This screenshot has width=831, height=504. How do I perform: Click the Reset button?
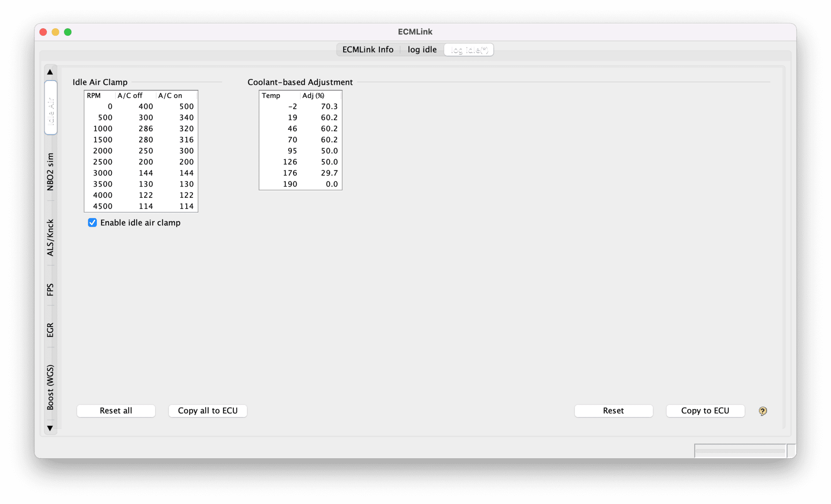click(613, 411)
